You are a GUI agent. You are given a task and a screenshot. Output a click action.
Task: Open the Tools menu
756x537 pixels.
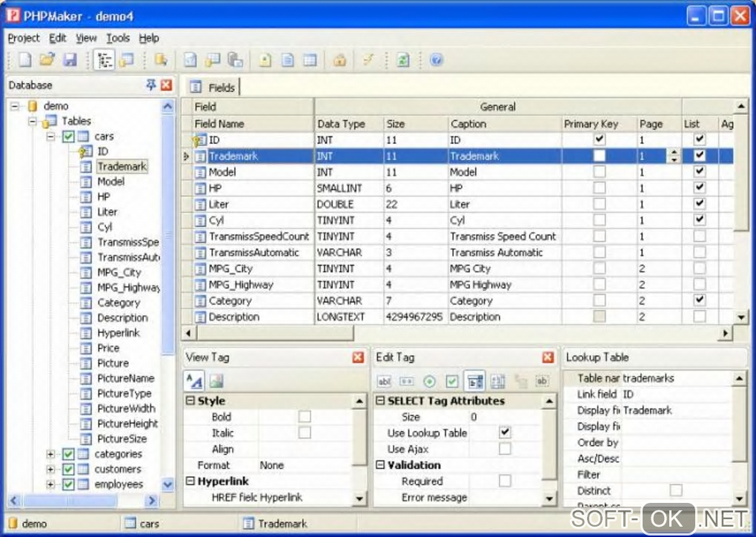click(118, 38)
